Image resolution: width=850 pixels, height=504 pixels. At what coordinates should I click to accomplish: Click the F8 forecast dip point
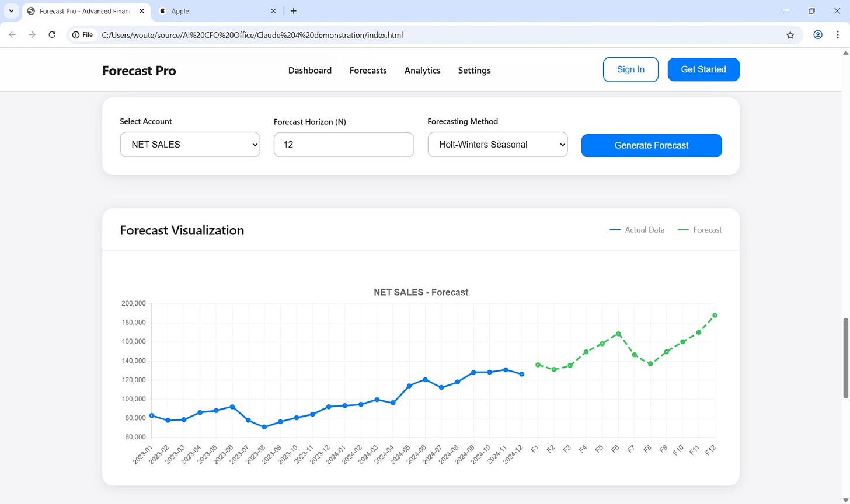pyautogui.click(x=650, y=363)
